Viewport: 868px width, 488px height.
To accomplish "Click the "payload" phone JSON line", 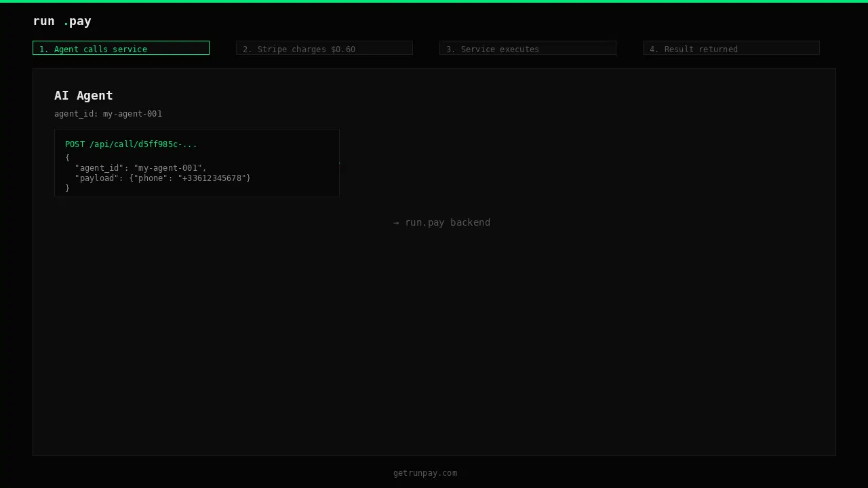I will [163, 178].
